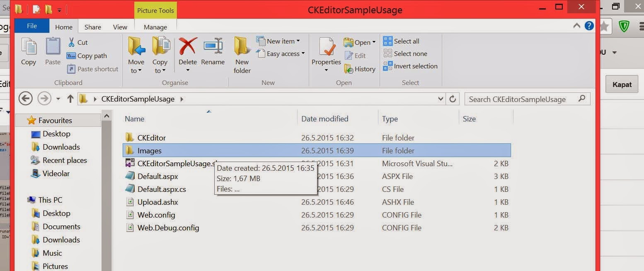Choose Select all in the ribbon
Image resolution: width=644 pixels, height=271 pixels.
(x=401, y=41)
